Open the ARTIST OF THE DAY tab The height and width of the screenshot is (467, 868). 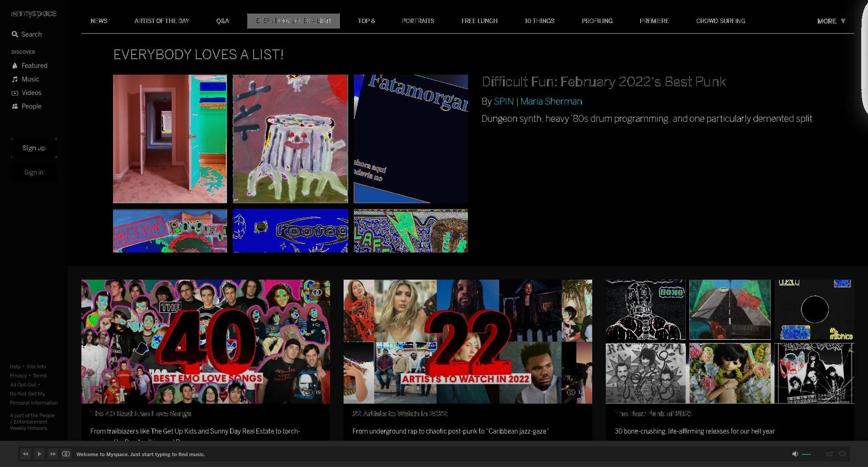(162, 21)
